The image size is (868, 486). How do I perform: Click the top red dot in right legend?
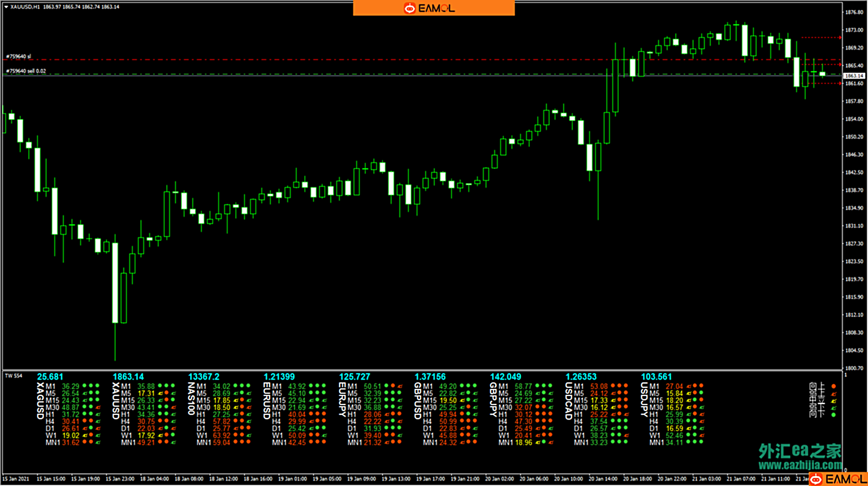point(833,386)
